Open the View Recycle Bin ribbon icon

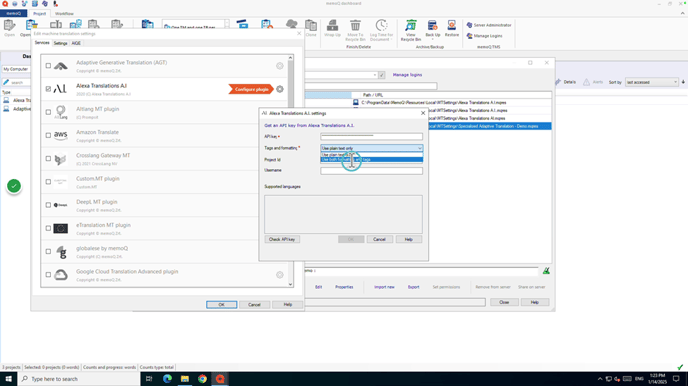pos(410,30)
